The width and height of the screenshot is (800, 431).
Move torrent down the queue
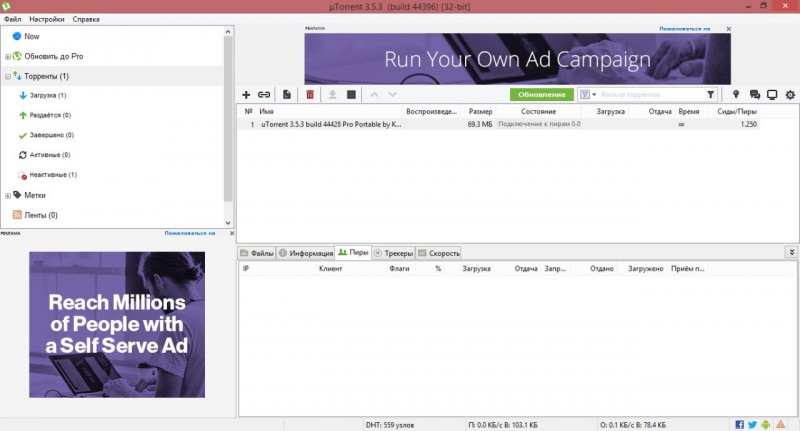click(x=392, y=94)
